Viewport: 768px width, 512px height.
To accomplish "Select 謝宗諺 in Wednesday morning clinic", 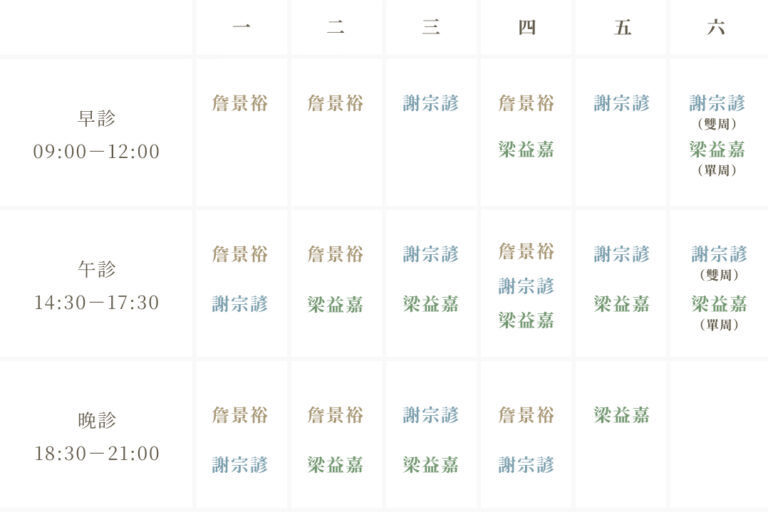I will (x=431, y=103).
